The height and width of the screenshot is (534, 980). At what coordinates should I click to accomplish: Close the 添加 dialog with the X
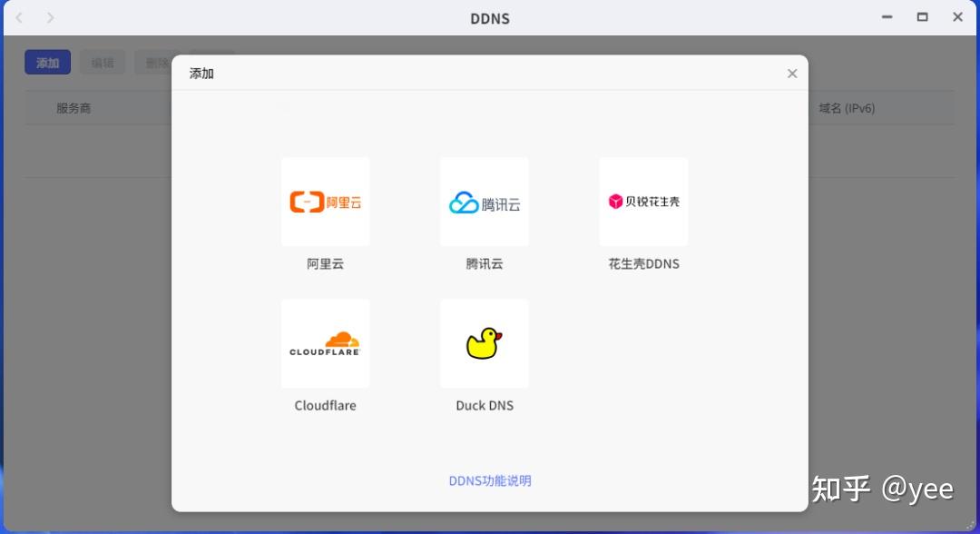(x=792, y=74)
